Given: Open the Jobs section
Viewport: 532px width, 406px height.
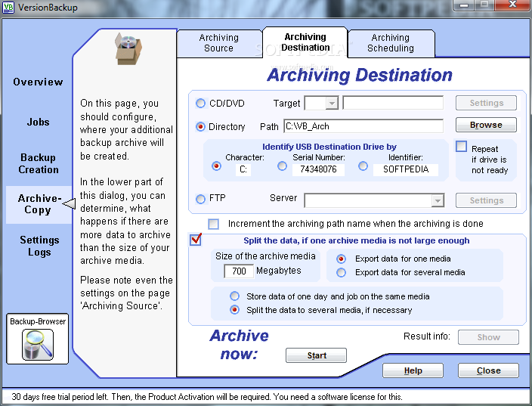Looking at the screenshot, I should click(38, 122).
